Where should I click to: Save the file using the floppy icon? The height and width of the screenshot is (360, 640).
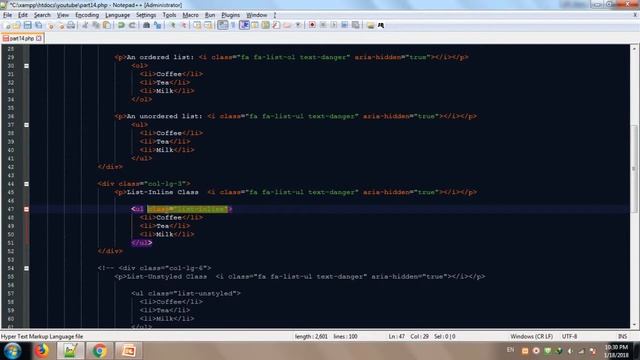(27, 25)
